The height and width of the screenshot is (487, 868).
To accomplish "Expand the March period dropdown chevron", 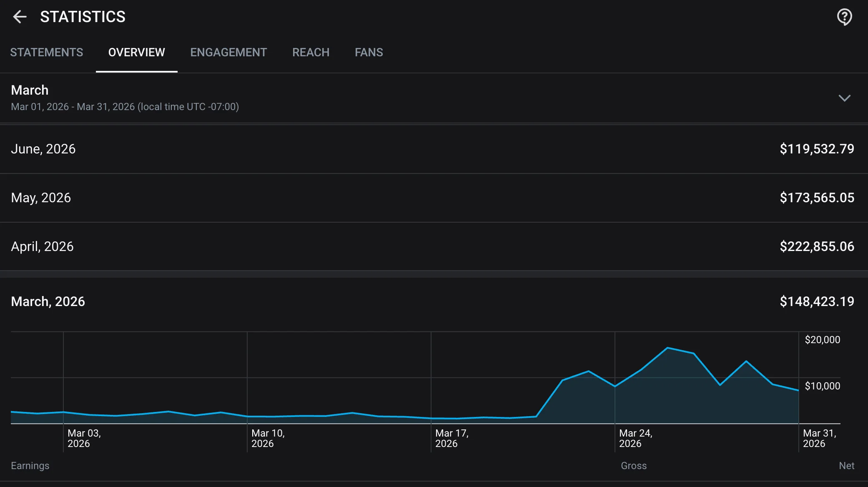I will [x=845, y=98].
